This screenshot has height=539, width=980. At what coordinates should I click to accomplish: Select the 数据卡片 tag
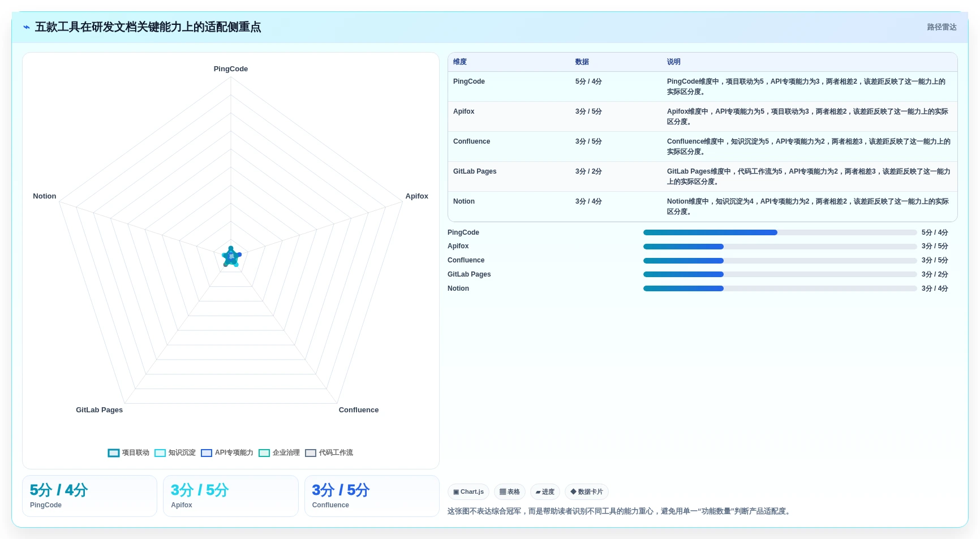587,492
